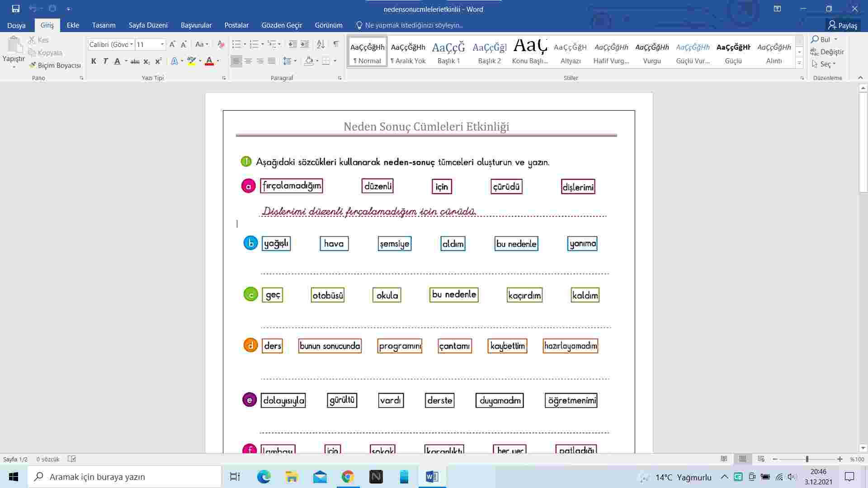The width and height of the screenshot is (868, 488).
Task: Increase font size with the large A
Action: [172, 44]
